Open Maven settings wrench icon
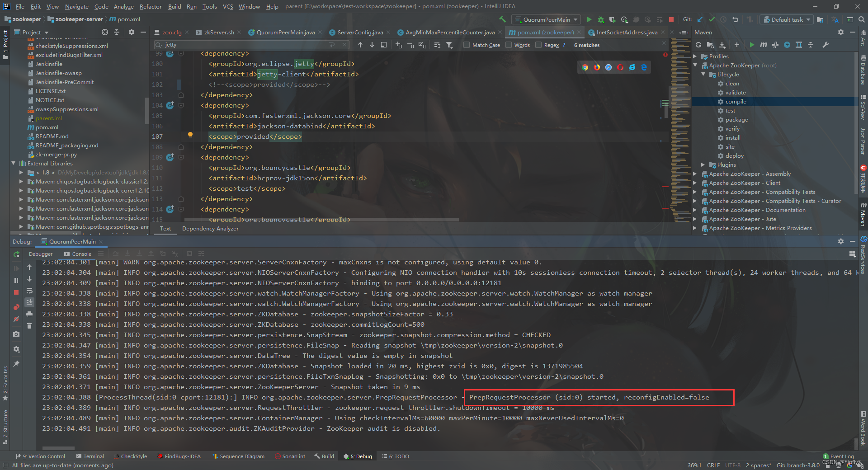 coord(826,45)
